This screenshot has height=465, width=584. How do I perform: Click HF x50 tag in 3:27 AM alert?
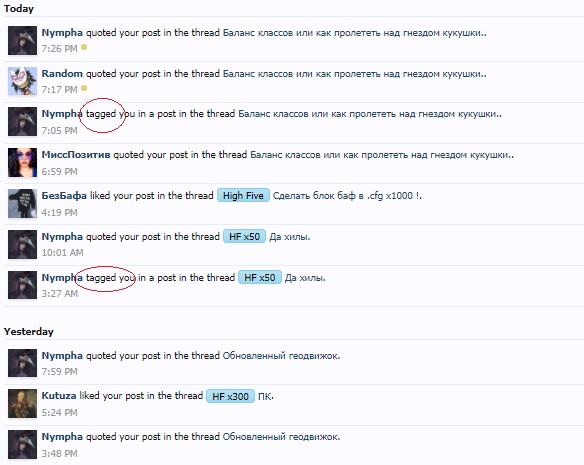click(x=260, y=277)
